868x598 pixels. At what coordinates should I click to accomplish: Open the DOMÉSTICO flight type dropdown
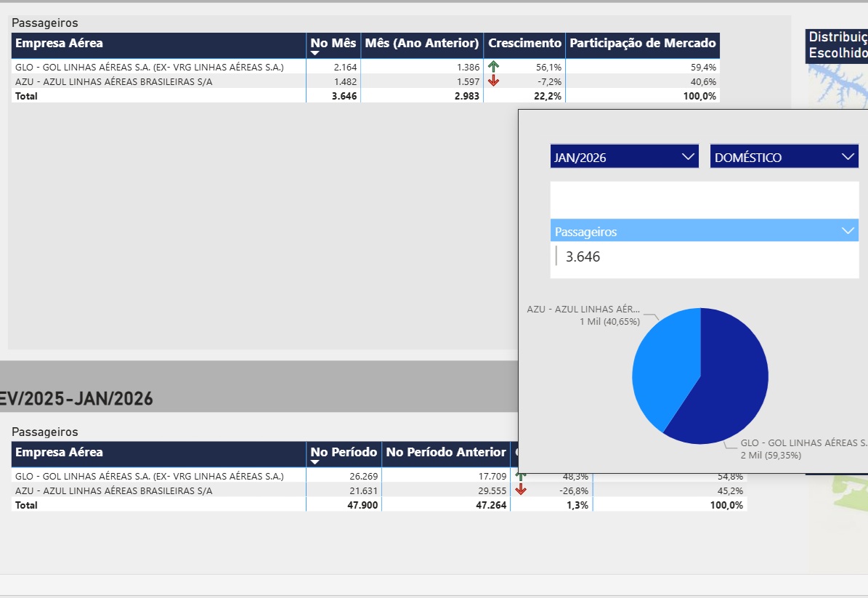click(x=784, y=157)
